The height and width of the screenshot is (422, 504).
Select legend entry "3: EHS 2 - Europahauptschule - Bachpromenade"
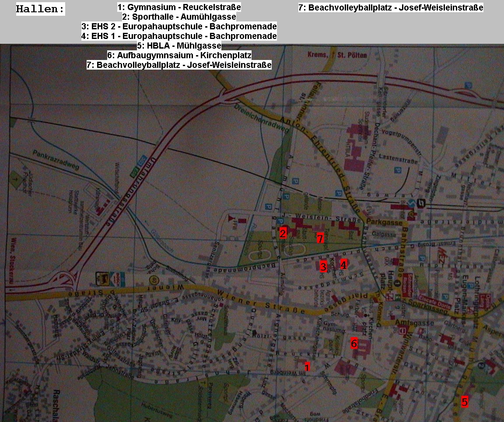coord(179,26)
